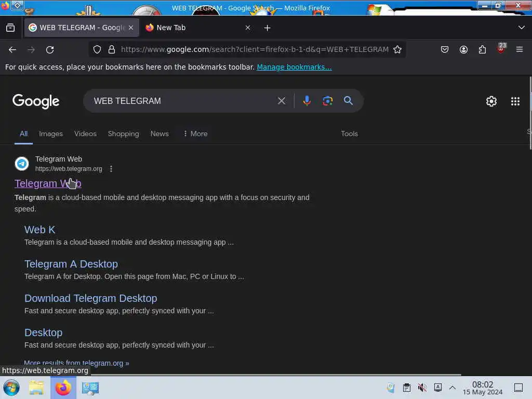
Task: Open the search Tools options
Action: coord(349,134)
